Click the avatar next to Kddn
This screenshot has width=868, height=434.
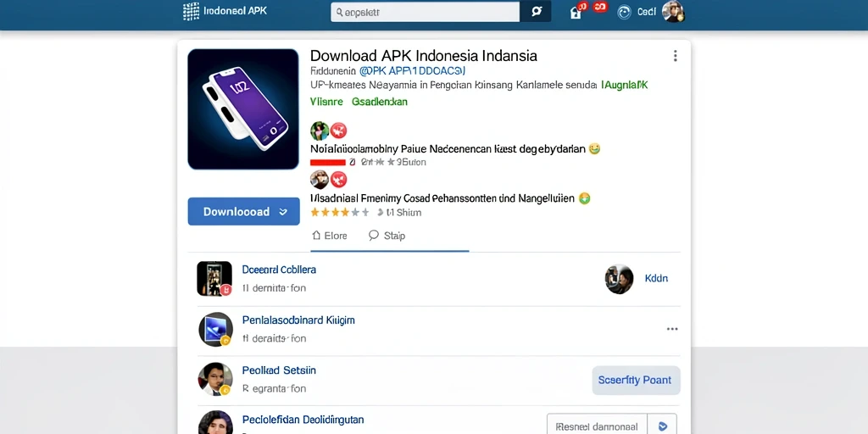click(x=619, y=278)
